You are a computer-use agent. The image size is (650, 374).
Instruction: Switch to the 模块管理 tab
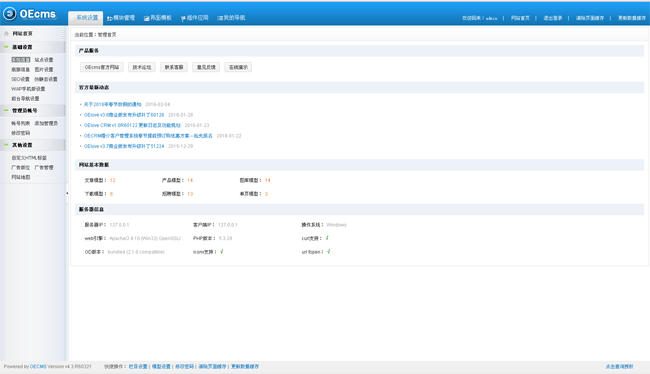pos(121,18)
